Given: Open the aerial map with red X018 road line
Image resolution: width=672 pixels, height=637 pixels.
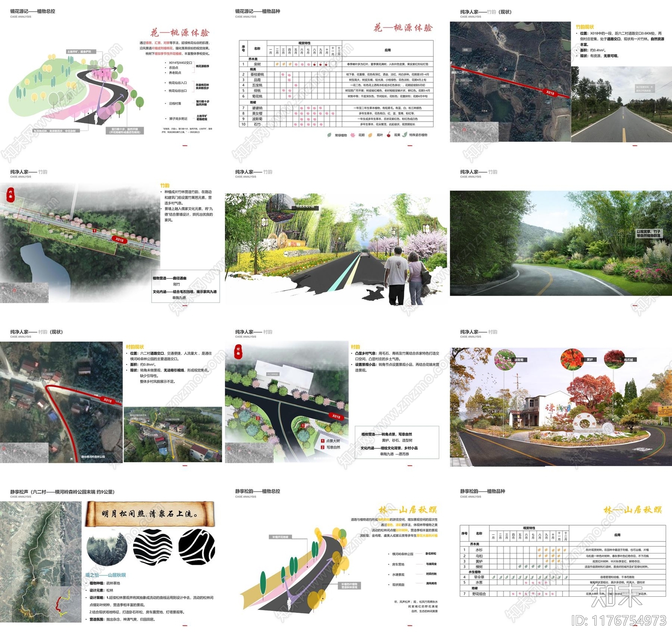Looking at the screenshot, I should (510, 81).
